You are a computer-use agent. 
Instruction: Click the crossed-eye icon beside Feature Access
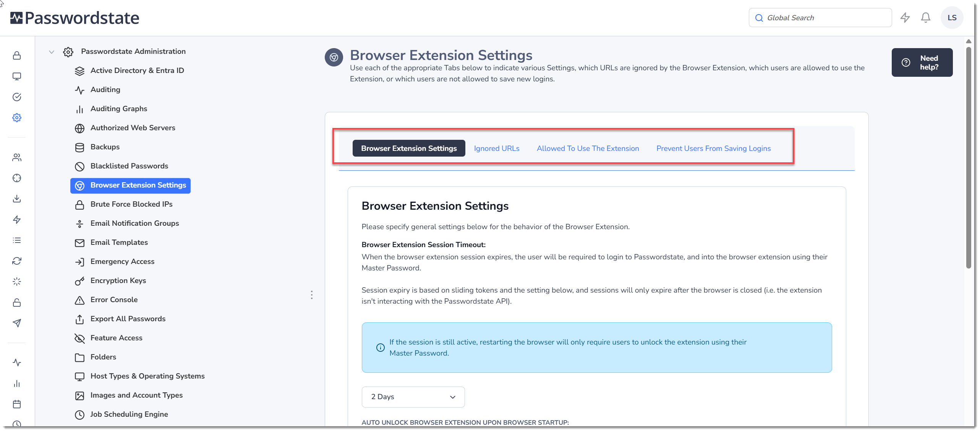tap(79, 338)
